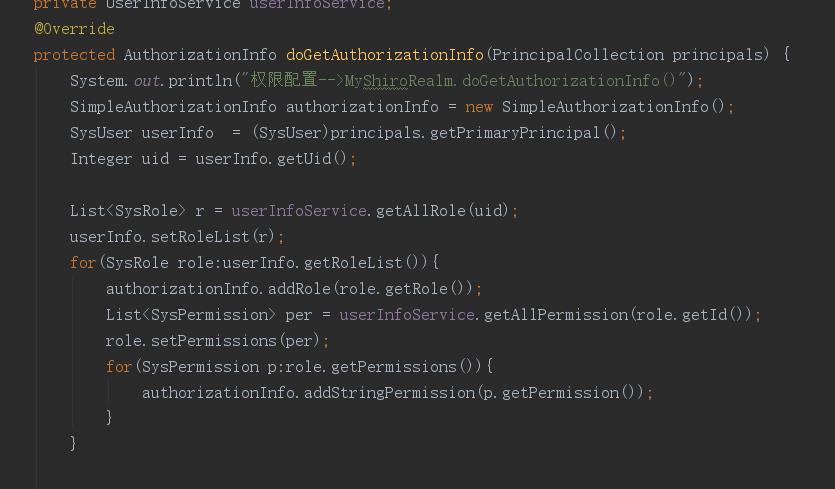
Task: Click the underlined Shiro word in string
Action: pos(386,80)
